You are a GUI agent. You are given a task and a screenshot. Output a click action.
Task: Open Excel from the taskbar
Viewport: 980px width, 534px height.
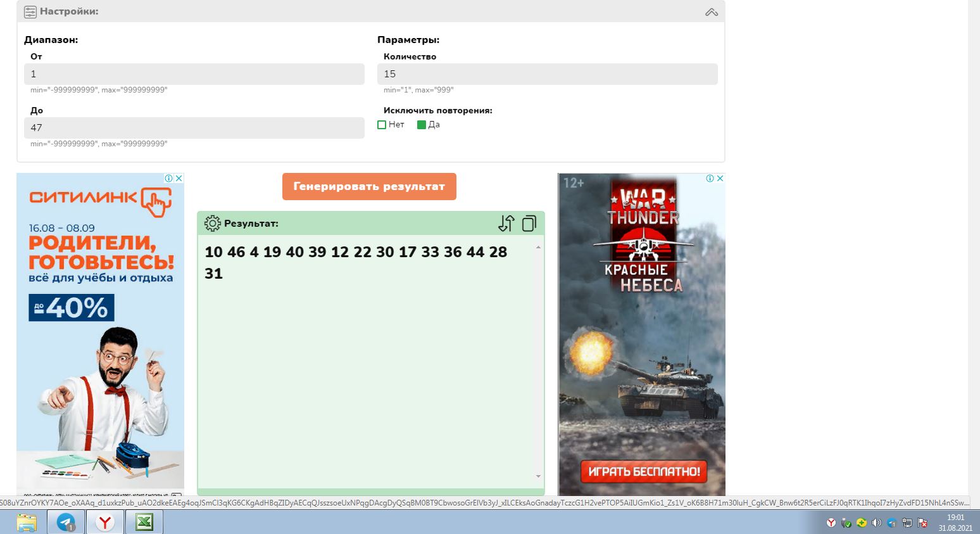144,523
